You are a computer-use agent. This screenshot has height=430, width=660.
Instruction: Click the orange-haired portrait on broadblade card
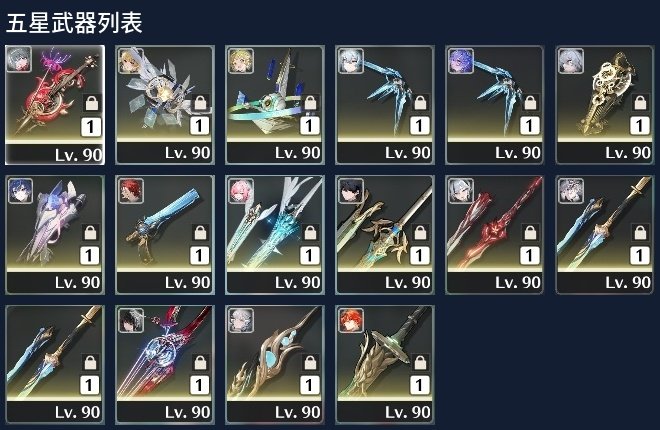tap(351, 321)
